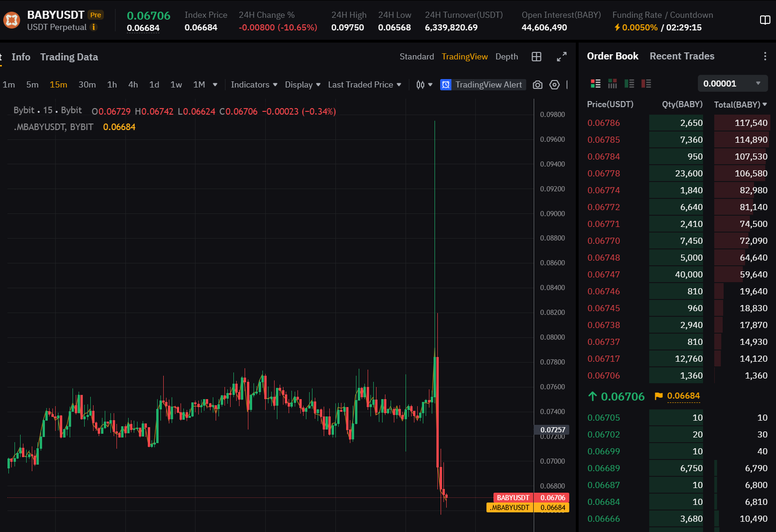
Task: Switch chart to Depth view
Action: click(x=507, y=57)
